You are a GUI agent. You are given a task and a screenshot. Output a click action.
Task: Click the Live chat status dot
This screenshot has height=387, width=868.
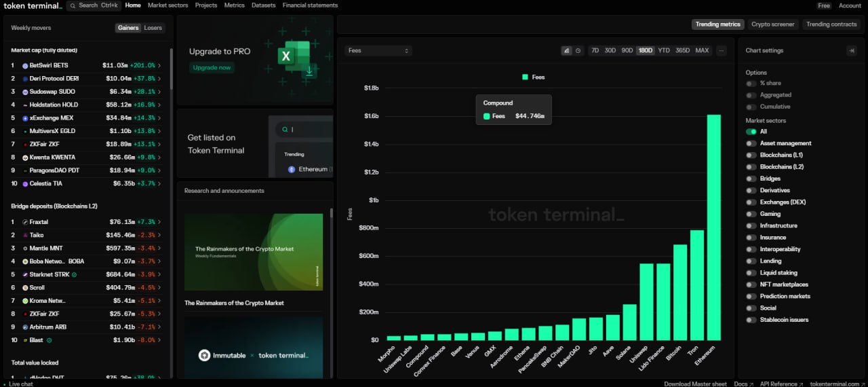pyautogui.click(x=5, y=384)
